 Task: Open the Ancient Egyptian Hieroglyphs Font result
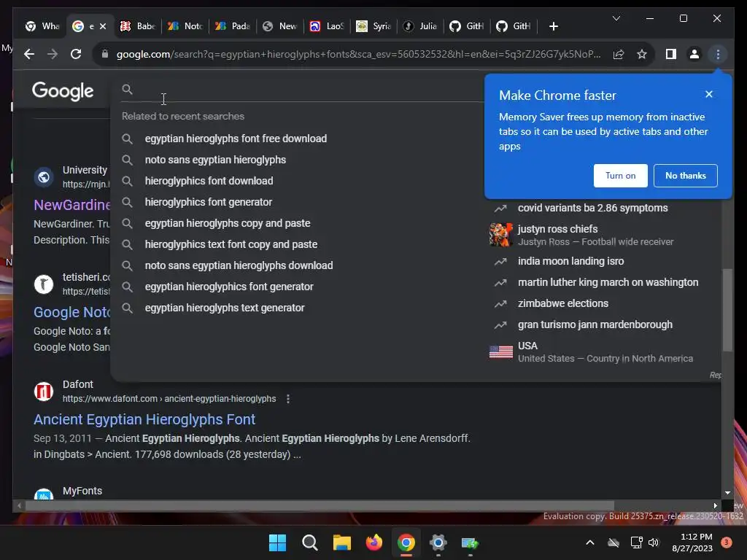pyautogui.click(x=144, y=419)
